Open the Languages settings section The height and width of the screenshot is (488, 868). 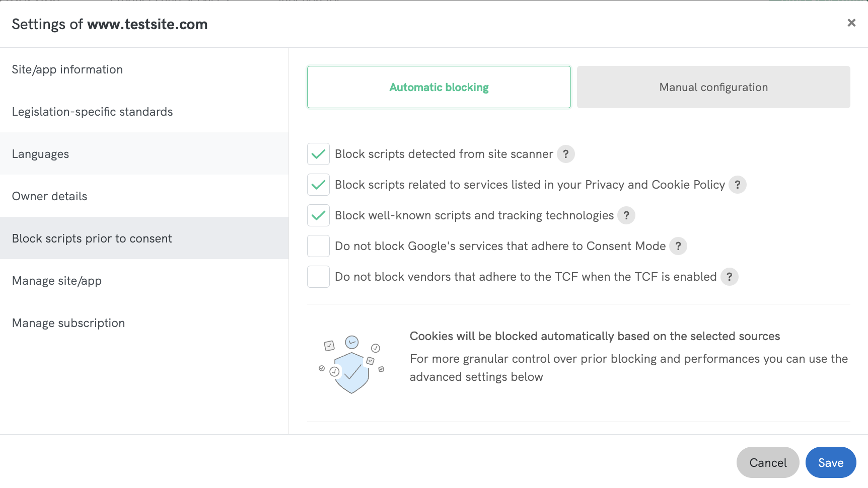[x=40, y=154]
